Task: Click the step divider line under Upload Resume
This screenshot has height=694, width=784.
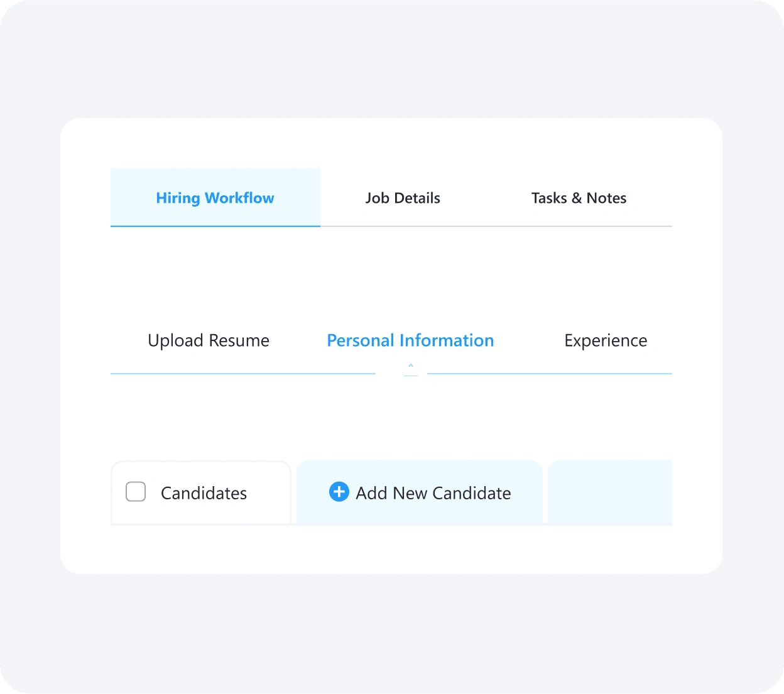Action: 243,374
